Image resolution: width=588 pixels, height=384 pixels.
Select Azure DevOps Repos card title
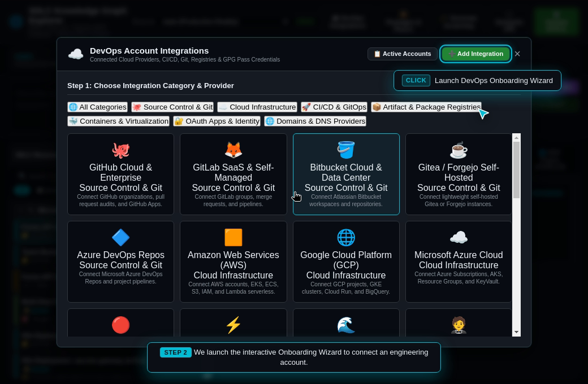point(121,255)
